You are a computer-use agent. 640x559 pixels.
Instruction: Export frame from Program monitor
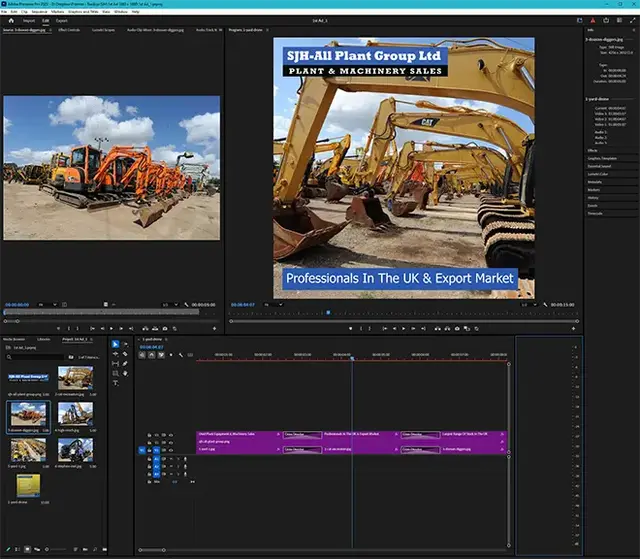pos(457,328)
